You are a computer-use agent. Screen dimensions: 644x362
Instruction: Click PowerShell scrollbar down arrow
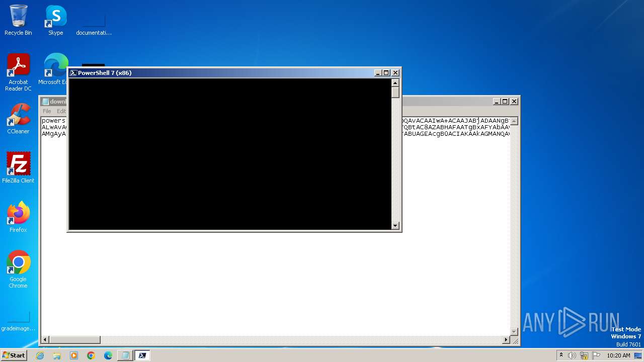tap(395, 226)
